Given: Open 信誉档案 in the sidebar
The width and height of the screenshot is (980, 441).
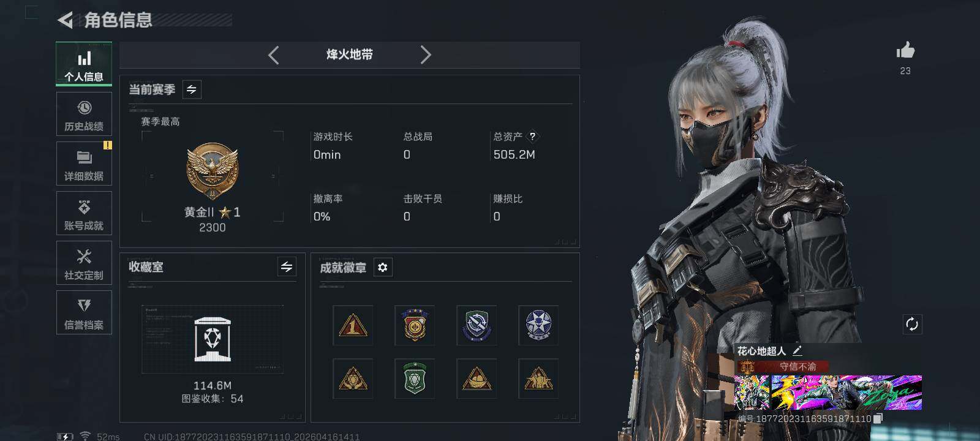Looking at the screenshot, I should (x=84, y=312).
